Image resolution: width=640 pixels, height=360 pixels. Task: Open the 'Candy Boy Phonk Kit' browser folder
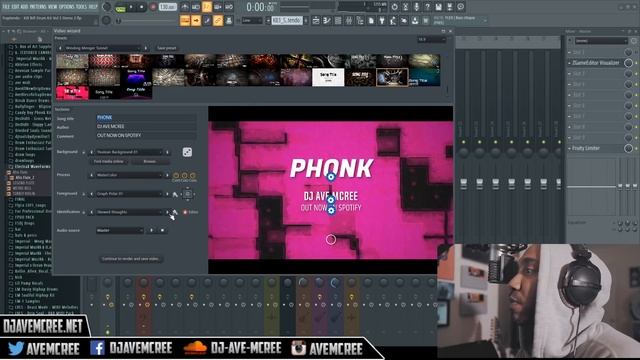(x=33, y=113)
